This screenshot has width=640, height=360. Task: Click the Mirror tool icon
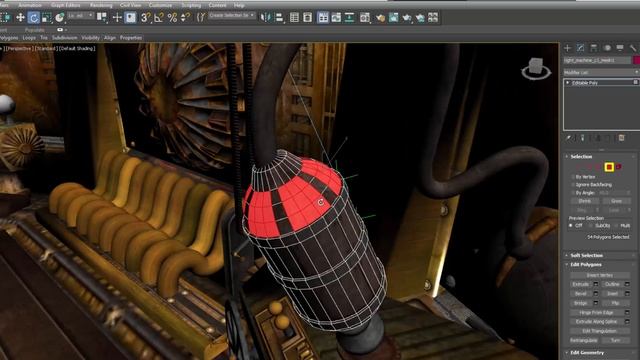[266, 18]
